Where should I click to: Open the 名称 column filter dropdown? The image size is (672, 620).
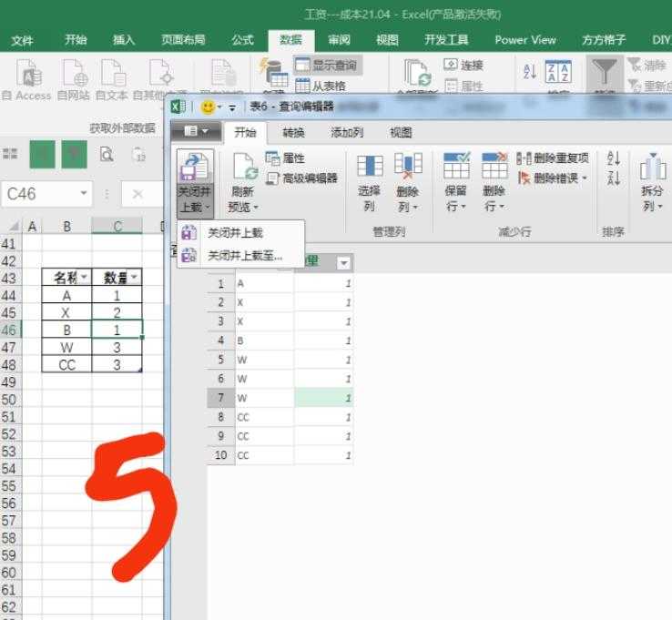tap(84, 277)
